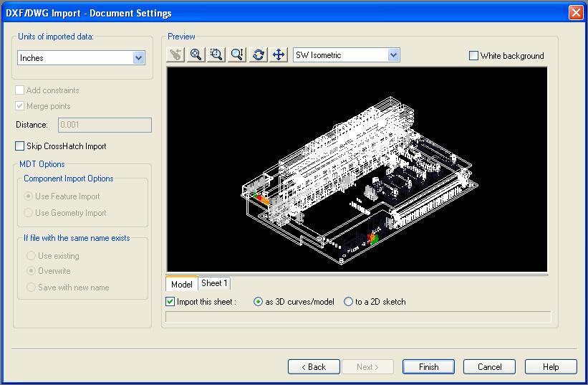Click the 3D model preview area

[x=357, y=169]
